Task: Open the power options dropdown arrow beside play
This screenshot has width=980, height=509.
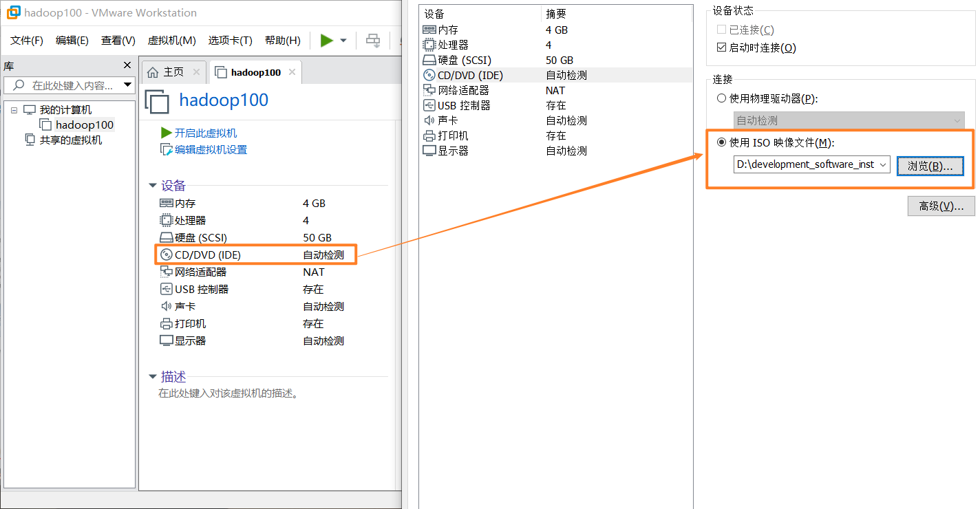Action: (343, 41)
